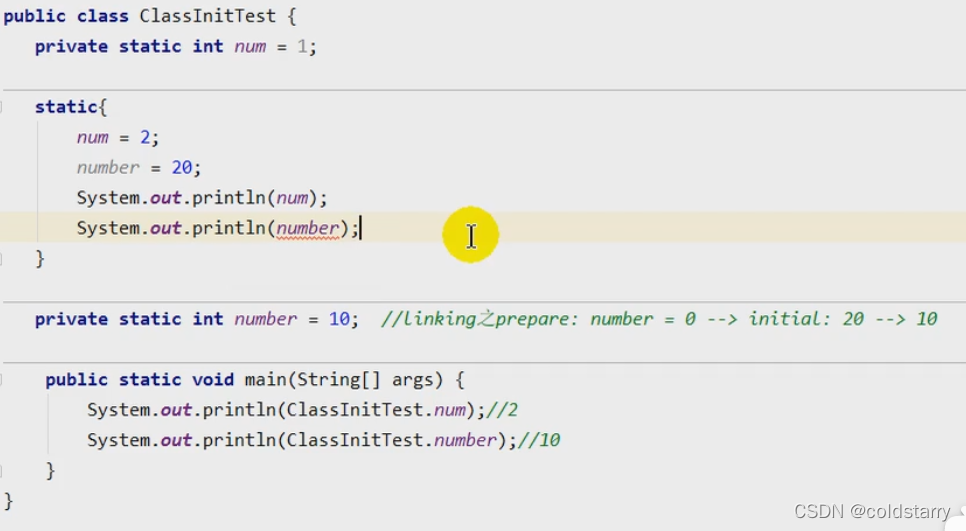
Task: Click the 'String[]' parameter type in main
Action: pos(338,379)
